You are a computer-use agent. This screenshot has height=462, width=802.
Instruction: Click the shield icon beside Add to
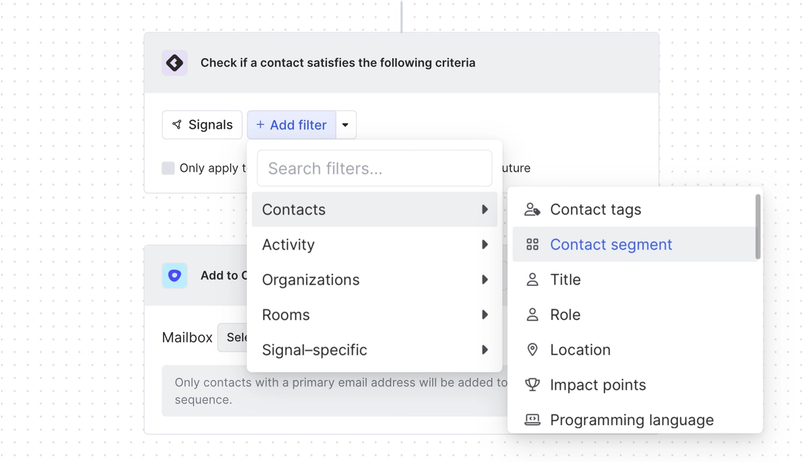175,275
